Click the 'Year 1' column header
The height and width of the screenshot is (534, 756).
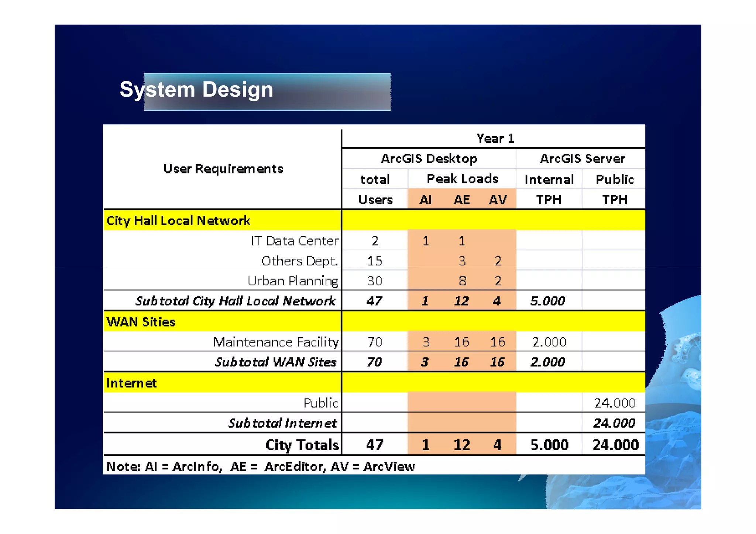[x=495, y=138]
